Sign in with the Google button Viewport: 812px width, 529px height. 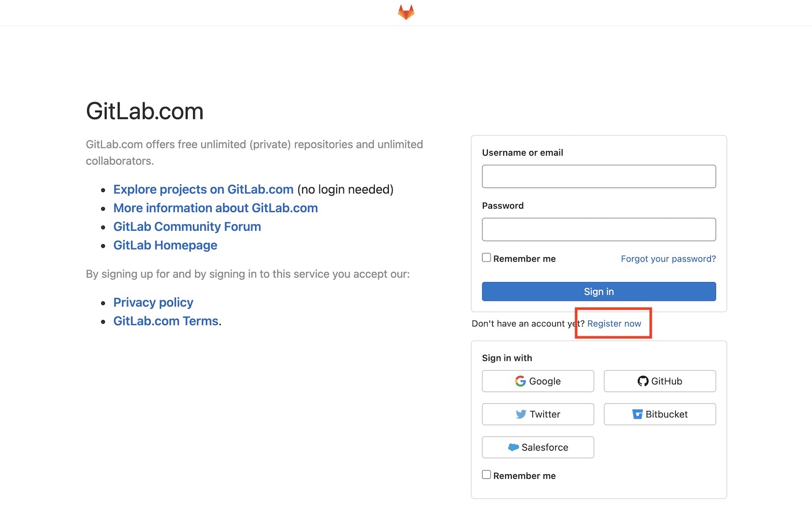point(538,381)
